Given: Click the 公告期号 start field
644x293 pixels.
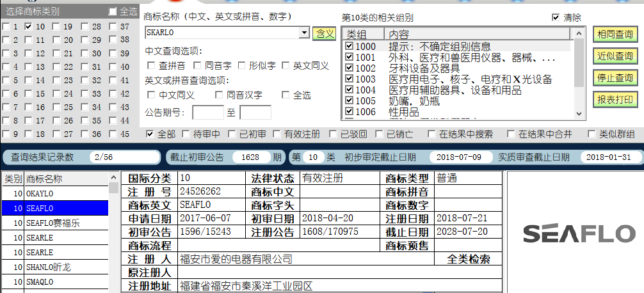Looking at the screenshot, I should point(208,112).
